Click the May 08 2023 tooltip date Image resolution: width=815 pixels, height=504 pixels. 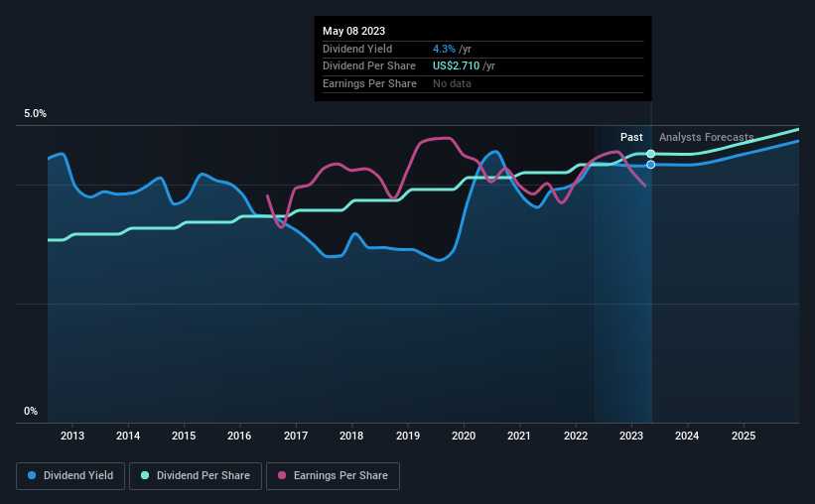click(354, 31)
